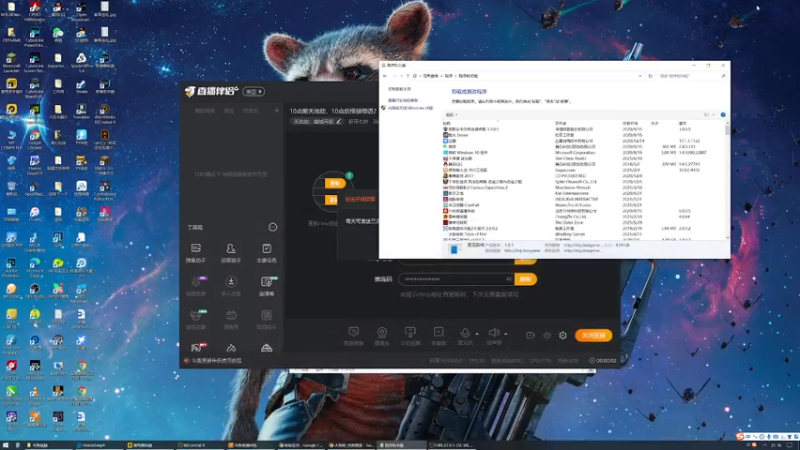Refresh the Programs and Features list

pyautogui.click(x=650, y=76)
